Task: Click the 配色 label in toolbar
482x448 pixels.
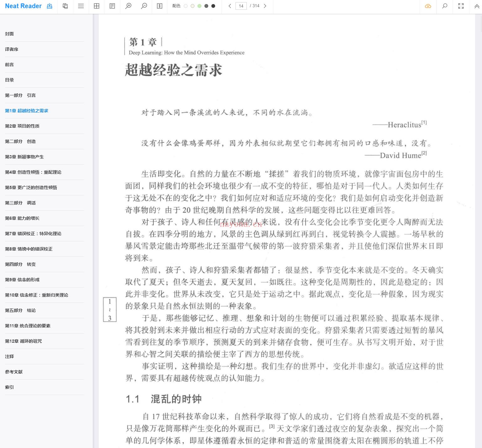Action: click(x=176, y=6)
